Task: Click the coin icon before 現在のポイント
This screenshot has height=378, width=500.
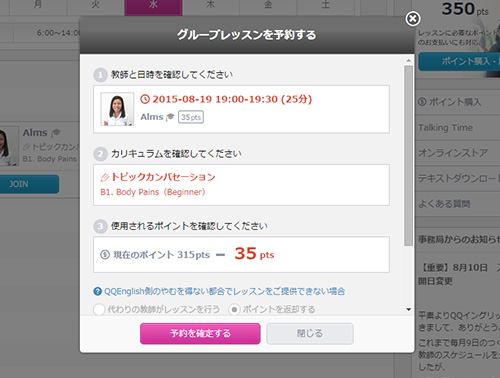Action: (x=105, y=255)
